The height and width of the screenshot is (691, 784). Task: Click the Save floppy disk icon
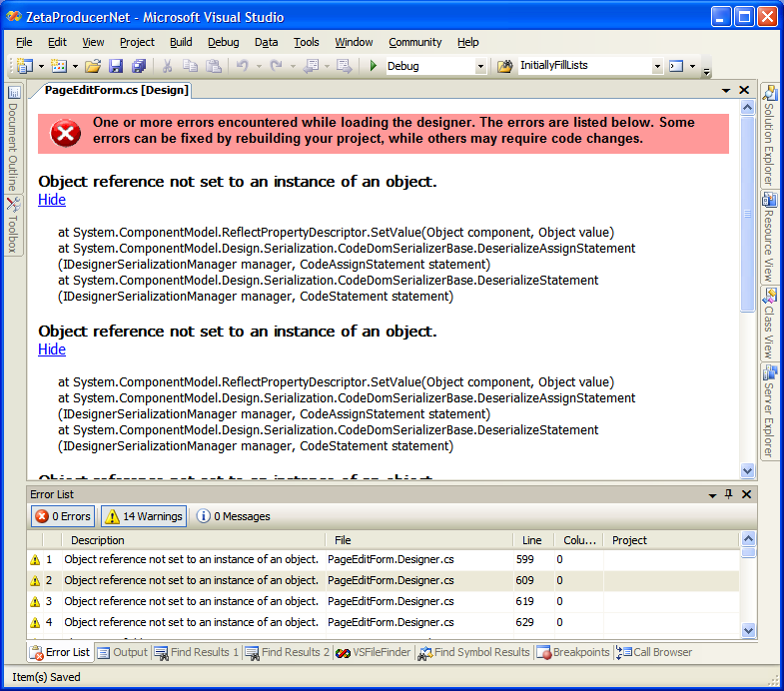tap(116, 66)
